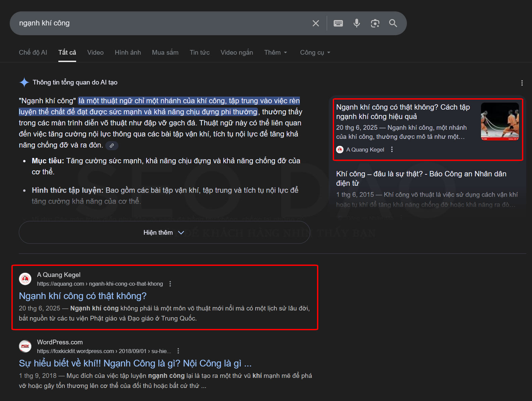Click the link chip after AI summary

click(x=112, y=146)
